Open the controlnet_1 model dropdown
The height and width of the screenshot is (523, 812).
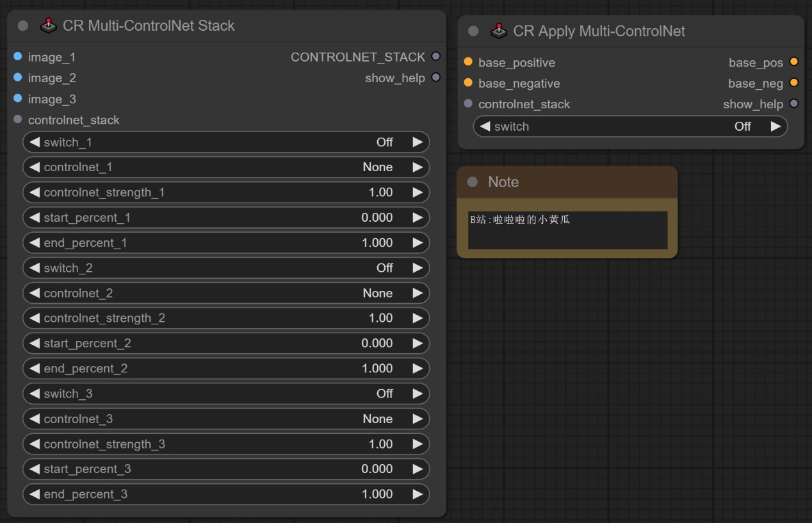[x=225, y=167]
